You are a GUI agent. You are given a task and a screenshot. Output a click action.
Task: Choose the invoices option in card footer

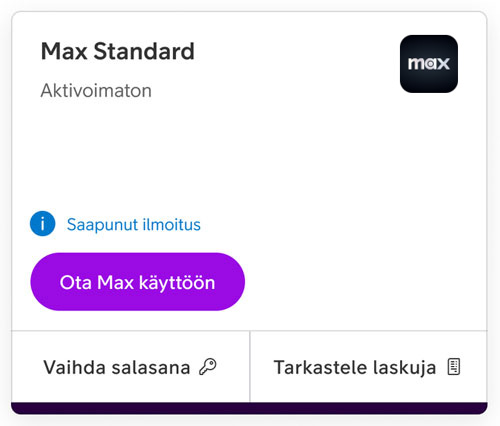click(369, 367)
